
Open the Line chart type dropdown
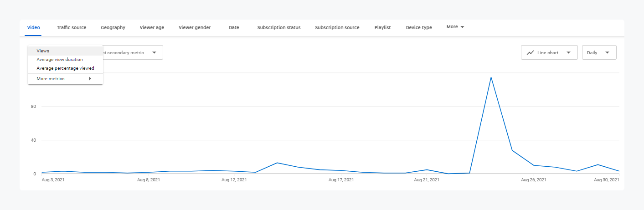tap(549, 52)
